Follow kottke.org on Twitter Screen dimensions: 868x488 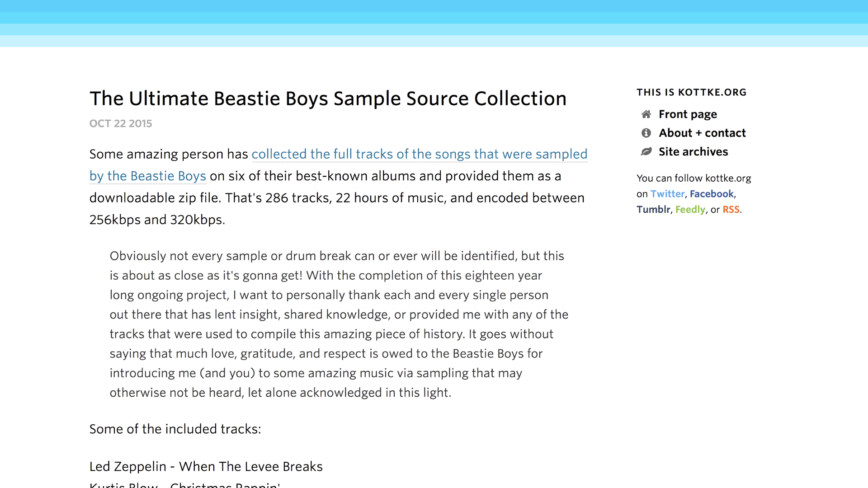[667, 194]
